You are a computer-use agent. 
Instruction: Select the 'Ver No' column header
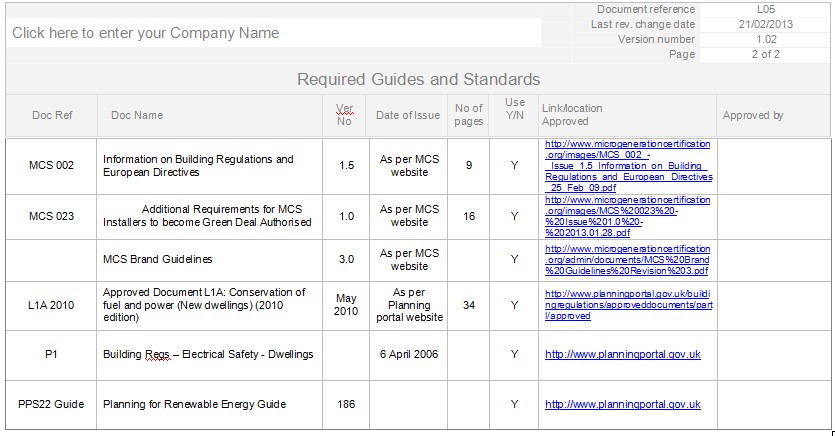344,115
